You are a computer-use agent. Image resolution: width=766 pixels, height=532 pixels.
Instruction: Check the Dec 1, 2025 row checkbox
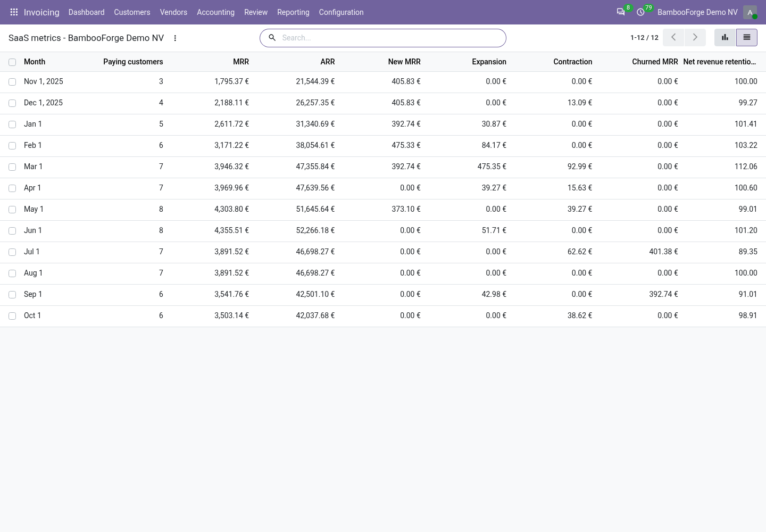pyautogui.click(x=12, y=103)
